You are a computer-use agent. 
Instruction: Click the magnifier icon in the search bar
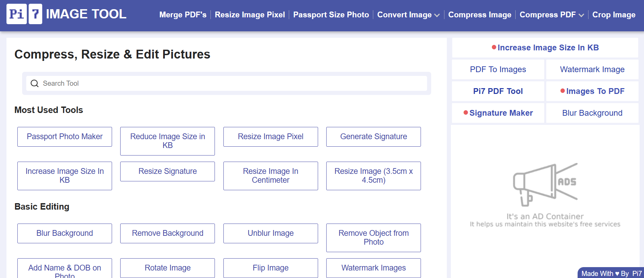34,83
